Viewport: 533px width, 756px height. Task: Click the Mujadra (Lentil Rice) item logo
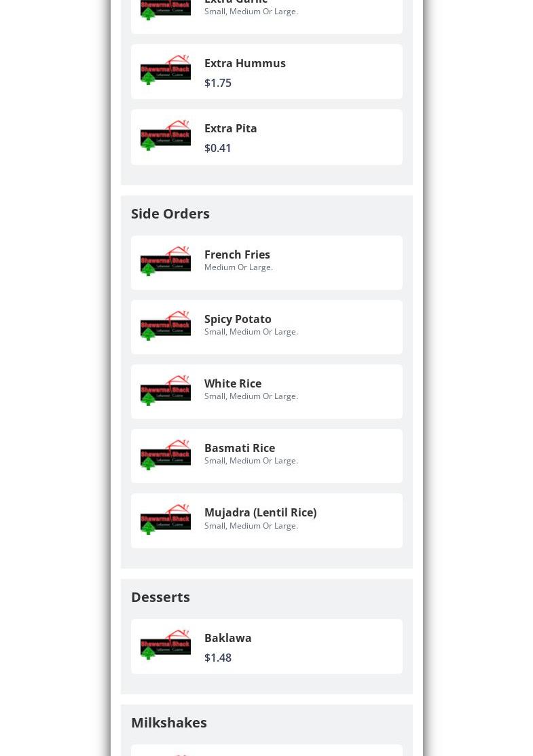coord(166,520)
